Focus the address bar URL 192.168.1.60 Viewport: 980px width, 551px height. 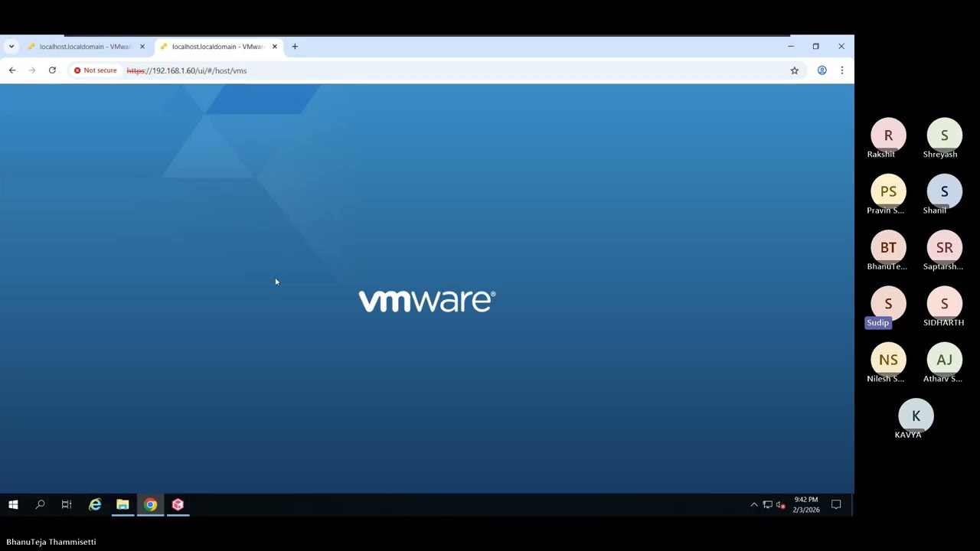pyautogui.click(x=187, y=70)
